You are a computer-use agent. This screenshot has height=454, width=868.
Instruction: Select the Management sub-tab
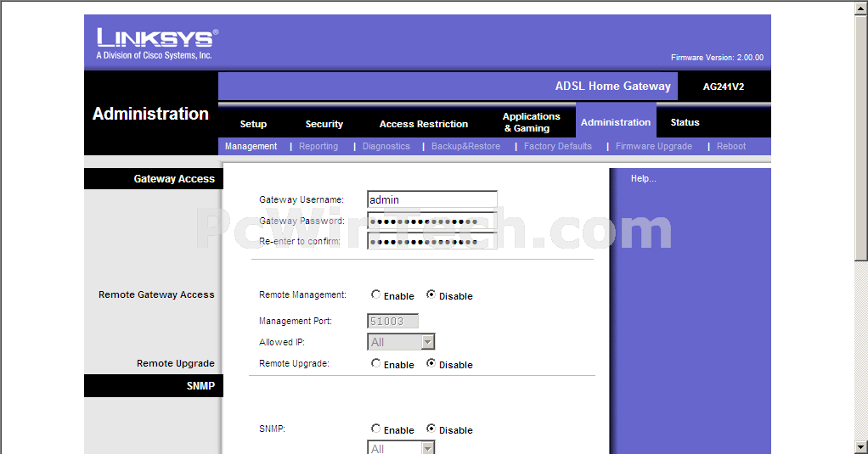(x=251, y=146)
